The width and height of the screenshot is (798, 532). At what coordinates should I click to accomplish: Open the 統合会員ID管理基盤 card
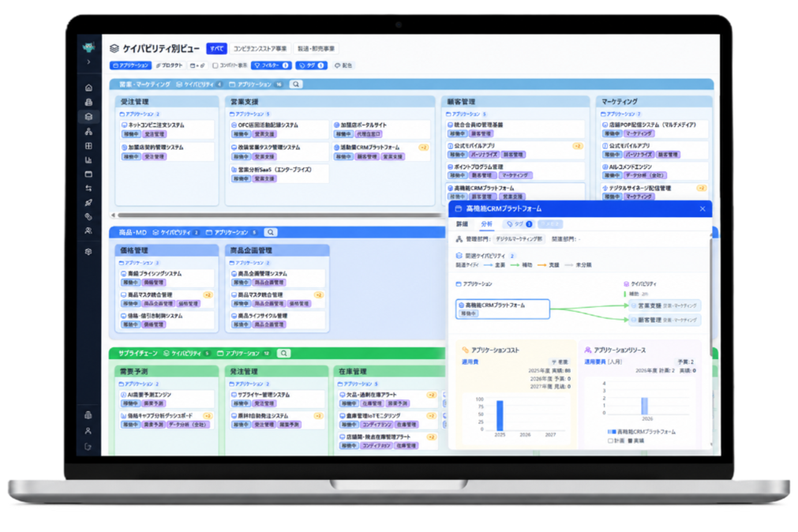(515, 129)
